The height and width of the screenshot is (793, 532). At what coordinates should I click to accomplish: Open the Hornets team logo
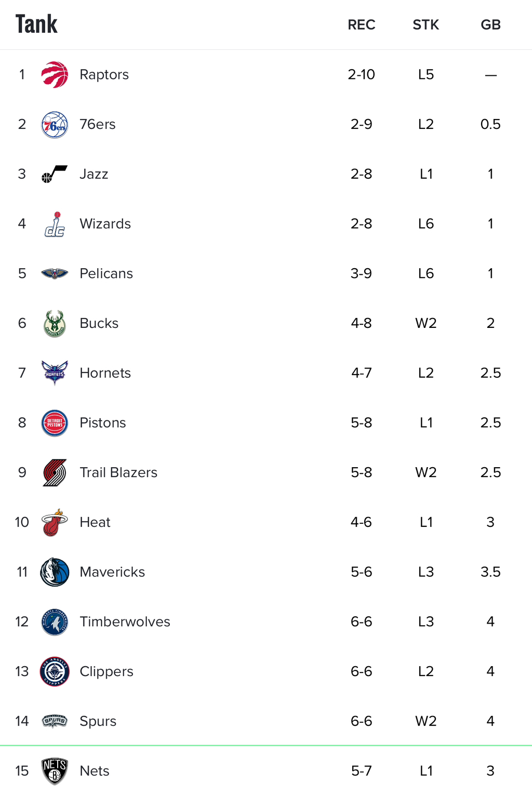55,373
